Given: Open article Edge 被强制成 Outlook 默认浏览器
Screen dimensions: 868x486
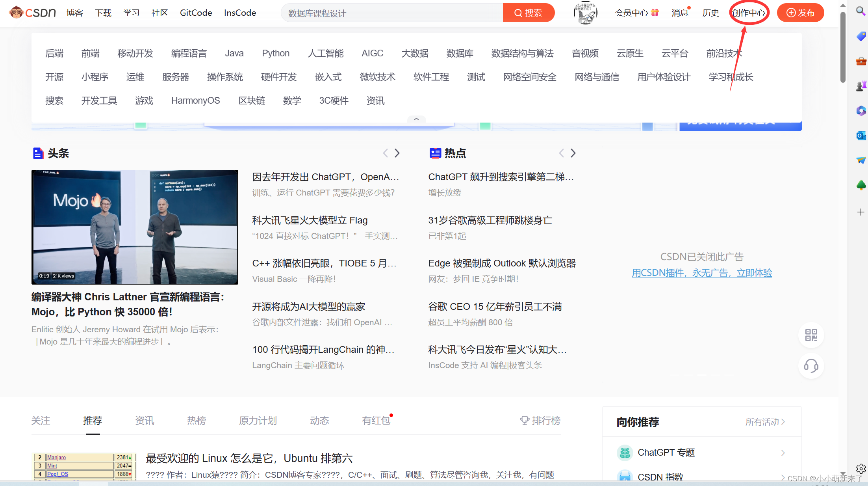Looking at the screenshot, I should [502, 263].
